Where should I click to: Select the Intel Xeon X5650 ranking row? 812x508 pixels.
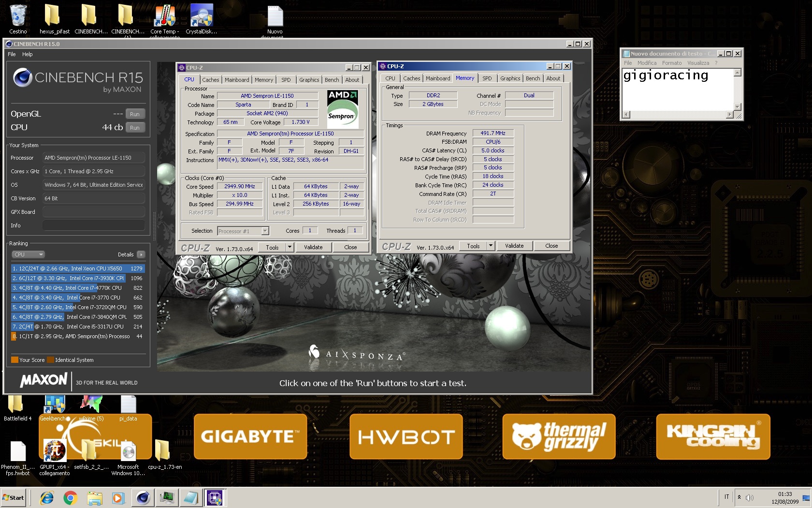(78, 269)
